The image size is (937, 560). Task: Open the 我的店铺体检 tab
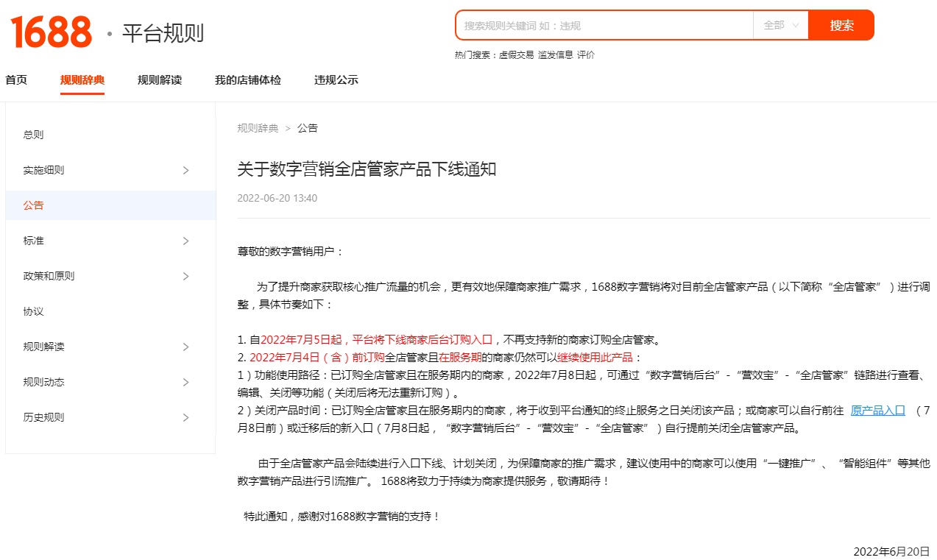pos(248,80)
